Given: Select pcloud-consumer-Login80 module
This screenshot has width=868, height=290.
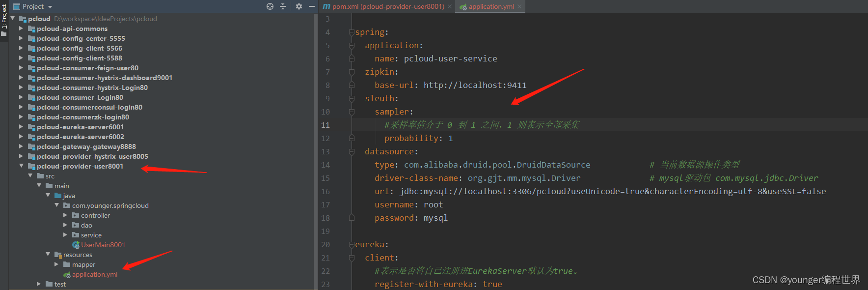Looking at the screenshot, I should tap(80, 97).
